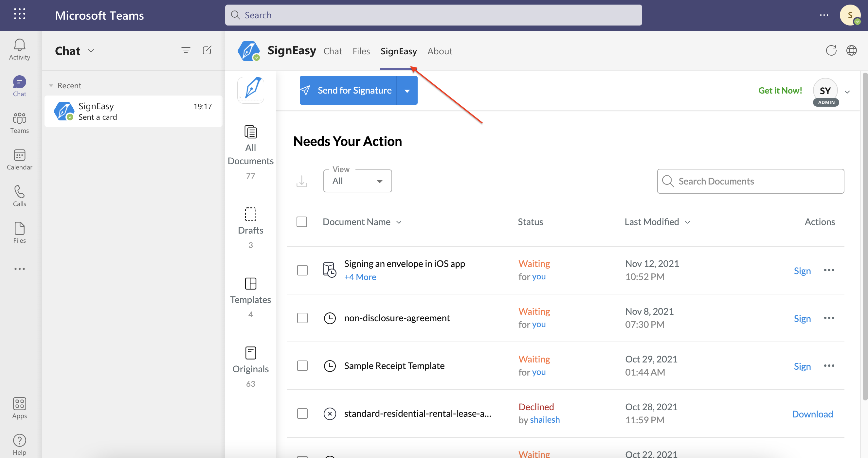Sign the non-disclosure-agreement document
The width and height of the screenshot is (868, 458).
pyautogui.click(x=802, y=318)
